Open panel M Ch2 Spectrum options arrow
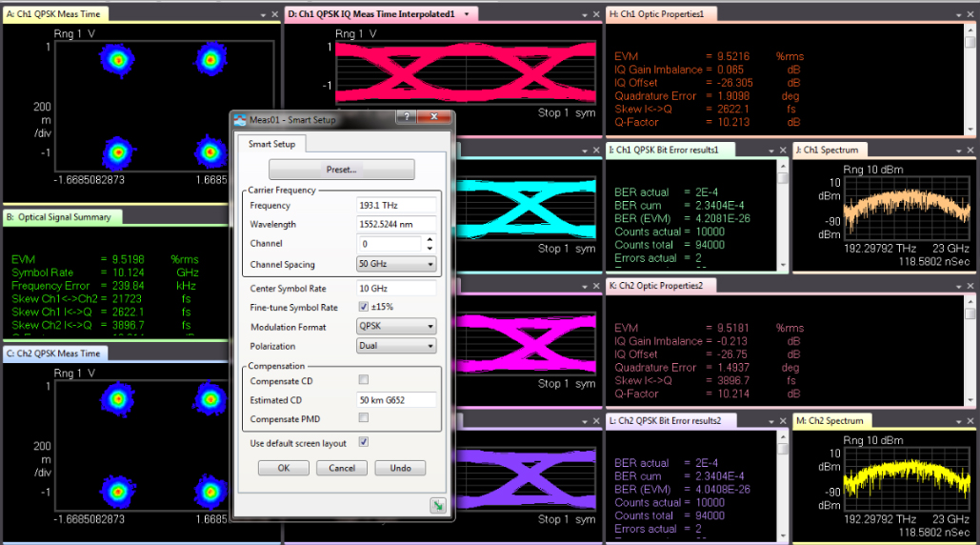Viewport: 980px width, 545px height. click(x=959, y=421)
